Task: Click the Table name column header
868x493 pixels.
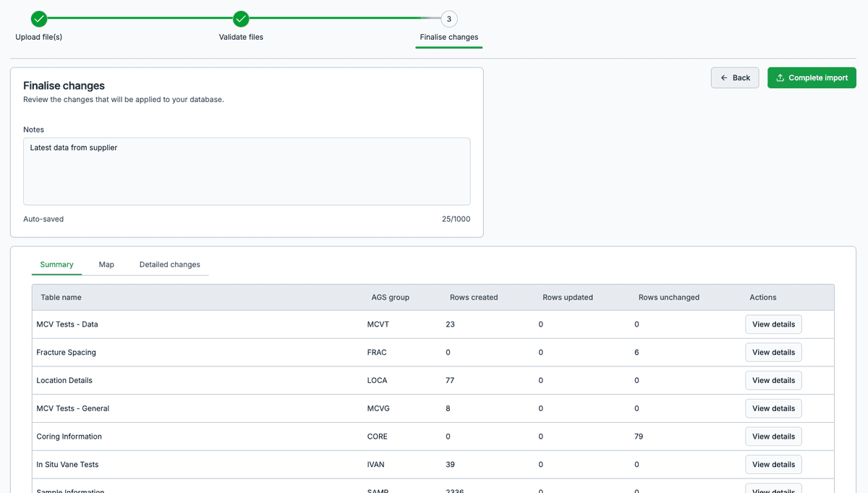Action: pos(61,298)
